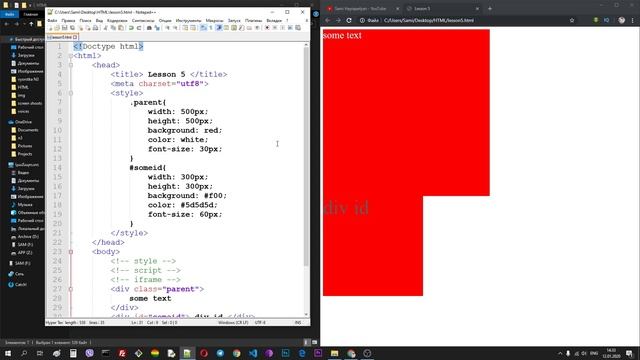Toggle Indent guide toolbar icon
Viewport: 640px width, 360px height.
point(219,28)
